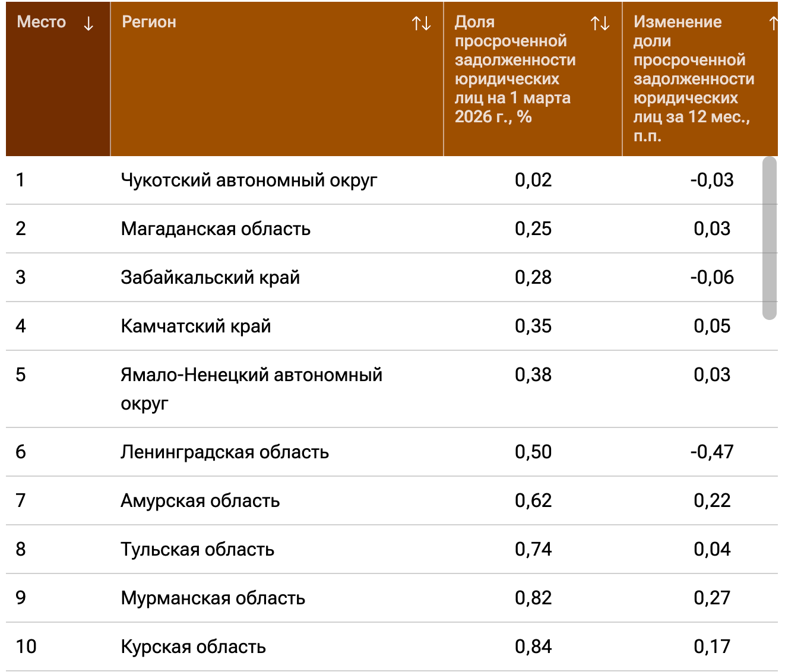This screenshot has width=785, height=672.
Task: Click the Регион column header text
Action: [x=149, y=22]
